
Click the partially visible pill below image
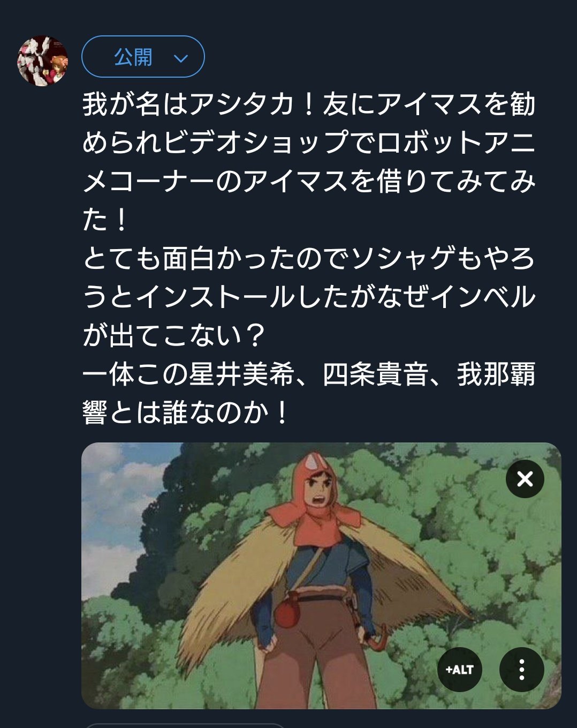pos(185,725)
